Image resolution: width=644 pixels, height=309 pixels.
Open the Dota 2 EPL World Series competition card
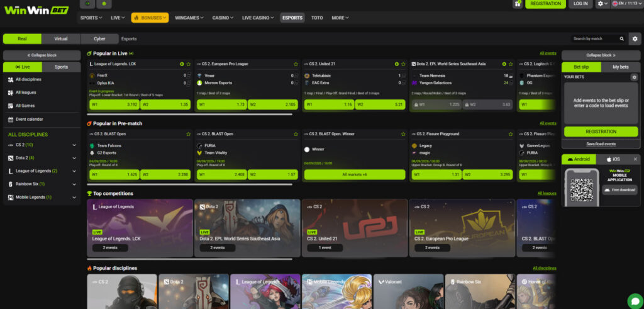pos(247,228)
